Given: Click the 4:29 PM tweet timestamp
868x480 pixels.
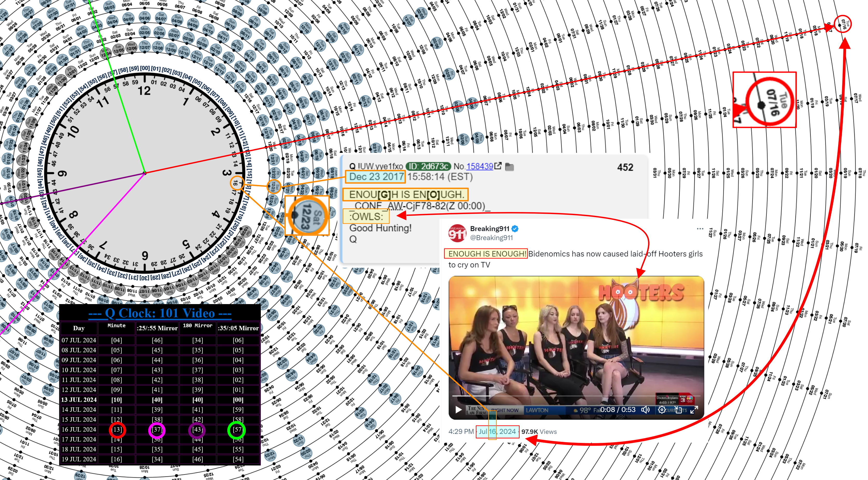Looking at the screenshot, I should pyautogui.click(x=461, y=431).
